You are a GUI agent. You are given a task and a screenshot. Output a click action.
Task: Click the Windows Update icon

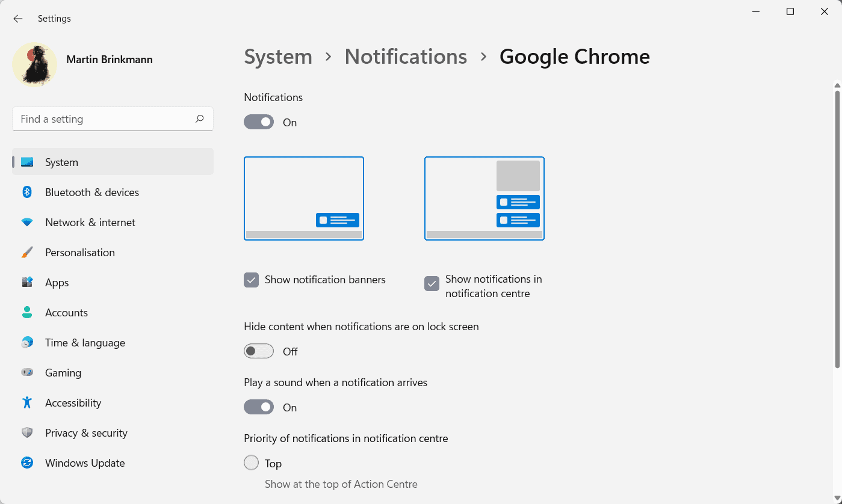coord(27,463)
